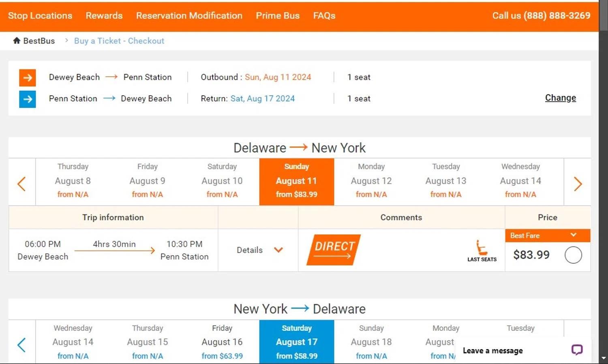
Task: Open Stop Locations menu
Action: click(x=40, y=15)
